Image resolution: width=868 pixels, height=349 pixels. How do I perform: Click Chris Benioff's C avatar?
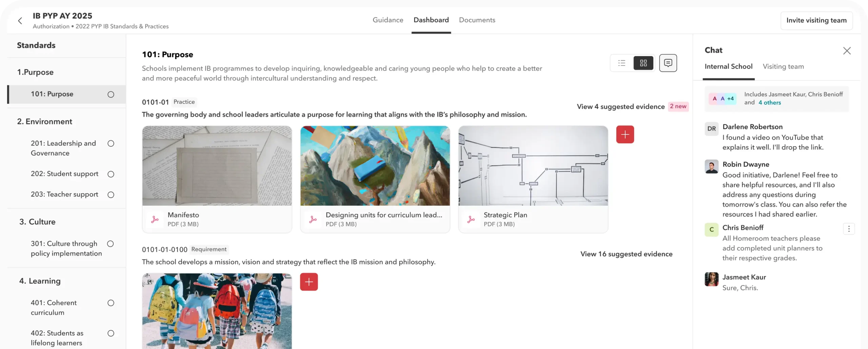click(711, 229)
